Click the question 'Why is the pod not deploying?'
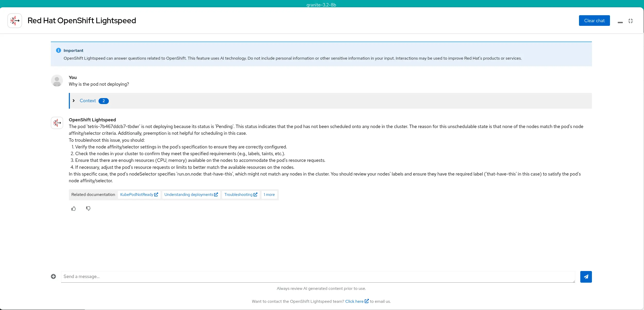Screen dimensions: 644x310 (x=99, y=84)
